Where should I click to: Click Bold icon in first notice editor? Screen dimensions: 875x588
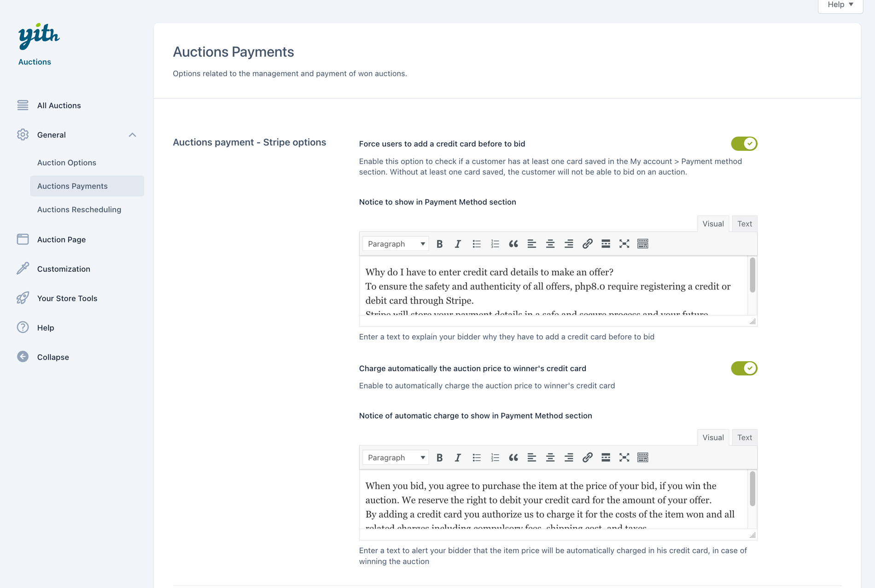coord(439,244)
